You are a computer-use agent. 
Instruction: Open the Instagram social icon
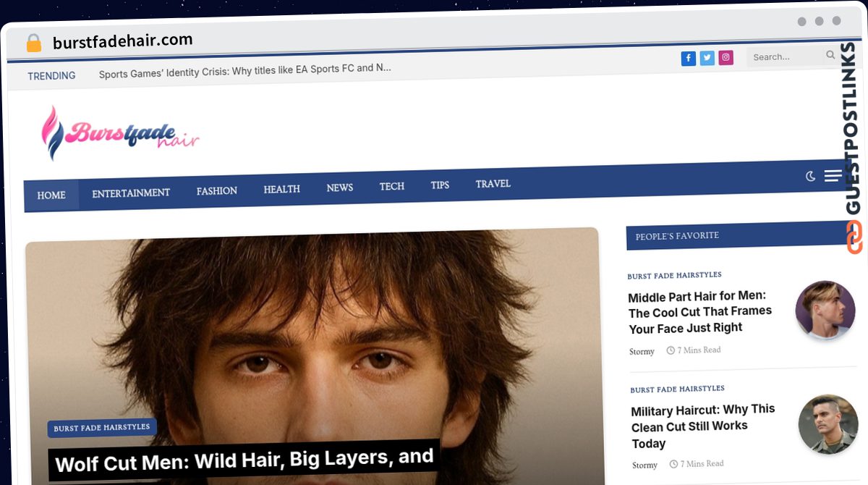726,57
